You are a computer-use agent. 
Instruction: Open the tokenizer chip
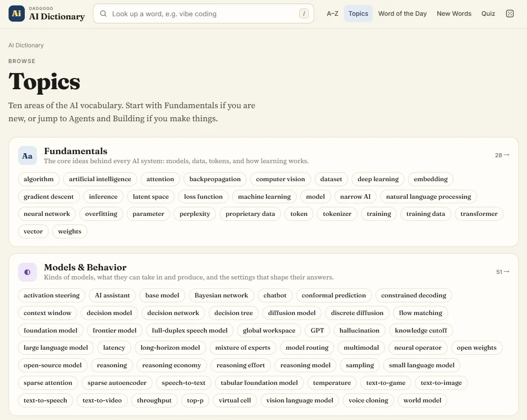(x=337, y=214)
